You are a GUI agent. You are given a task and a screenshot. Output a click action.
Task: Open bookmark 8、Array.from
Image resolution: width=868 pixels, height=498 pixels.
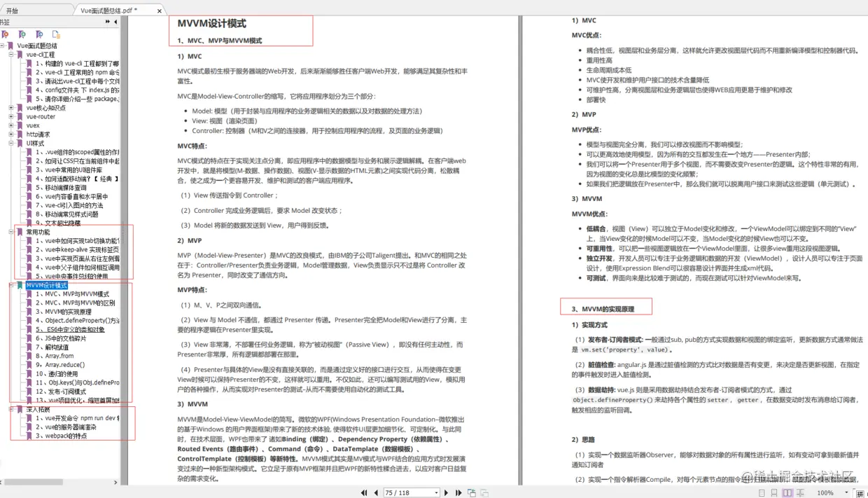point(55,356)
